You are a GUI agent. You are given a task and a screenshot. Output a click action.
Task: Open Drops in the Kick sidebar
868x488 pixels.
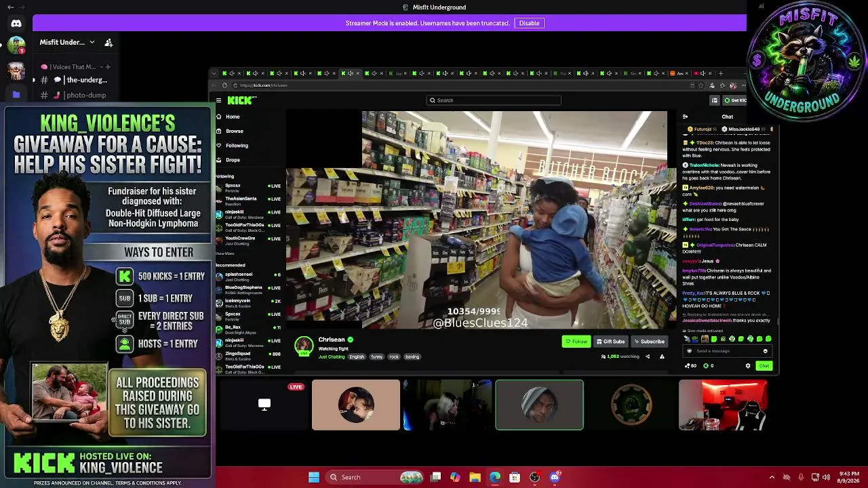pos(233,160)
